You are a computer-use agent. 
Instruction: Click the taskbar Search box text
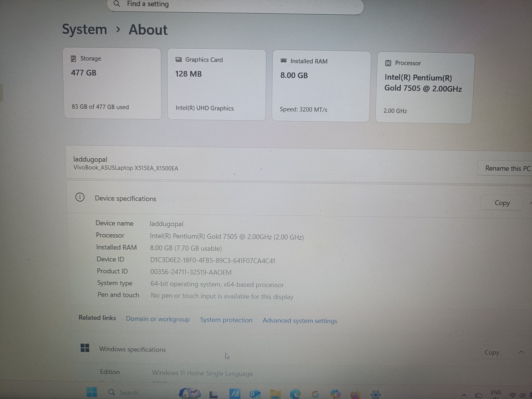129,393
